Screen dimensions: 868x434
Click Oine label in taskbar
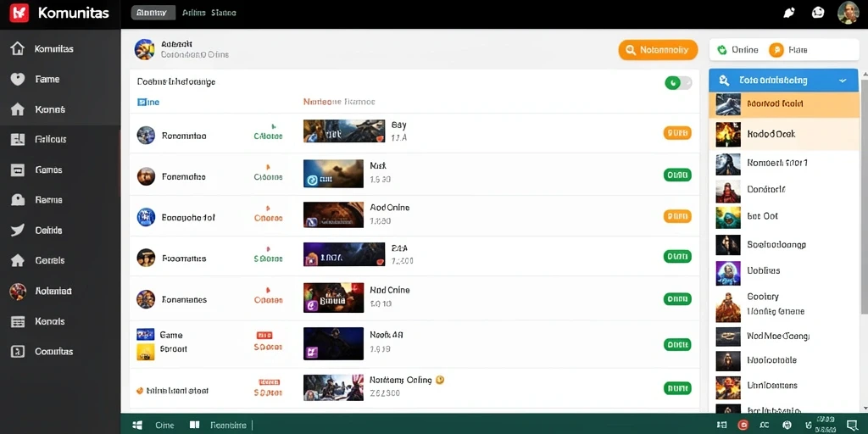click(164, 426)
